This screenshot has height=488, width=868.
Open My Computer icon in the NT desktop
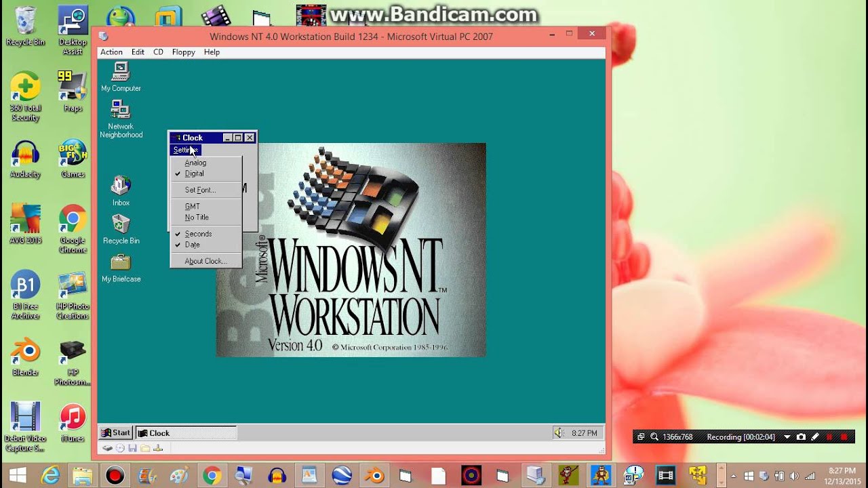click(121, 77)
